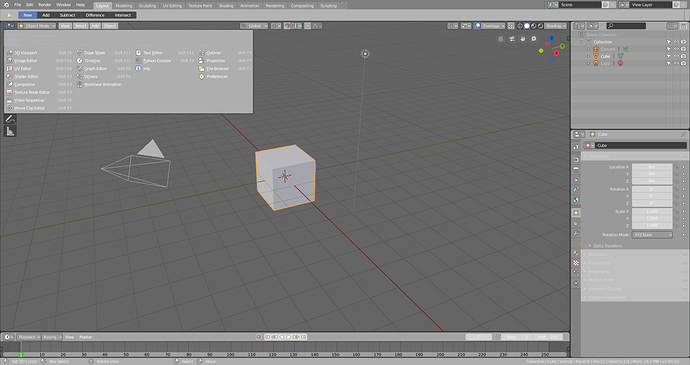This screenshot has height=365, width=690.
Task: Open the Global transform orientation dropdown
Action: [x=254, y=26]
